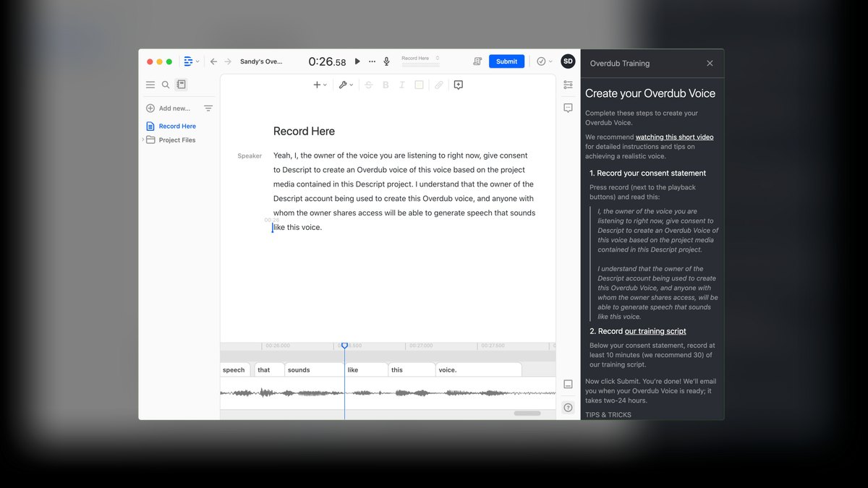This screenshot has height=488, width=868.
Task: Select the word 'speech' in the timeline
Action: [x=235, y=369]
